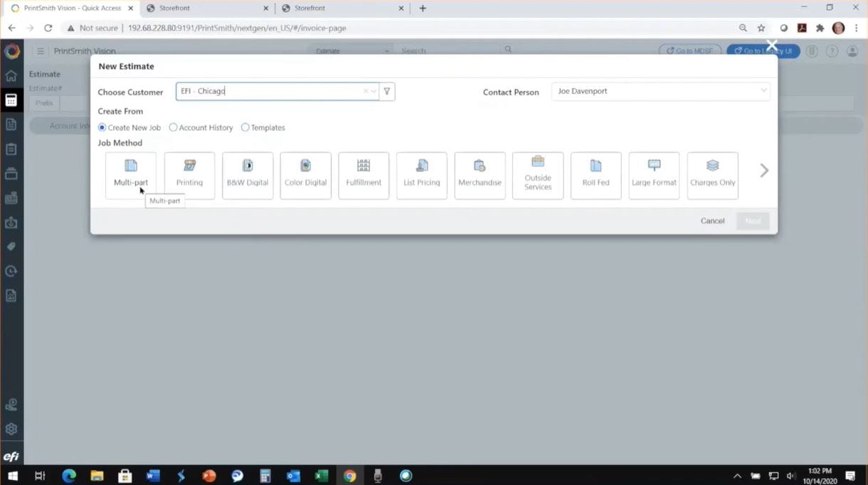Close the New Estimate dialog with the X
This screenshot has width=868, height=485.
click(772, 46)
